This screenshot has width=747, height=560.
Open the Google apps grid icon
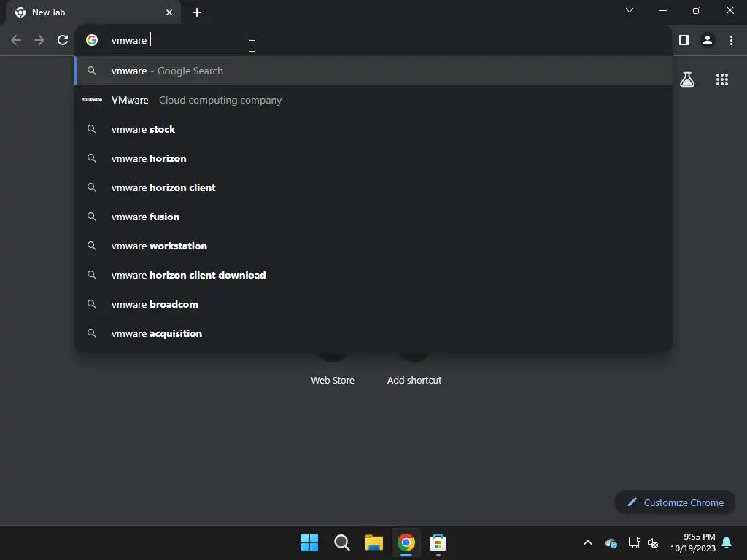pos(722,79)
